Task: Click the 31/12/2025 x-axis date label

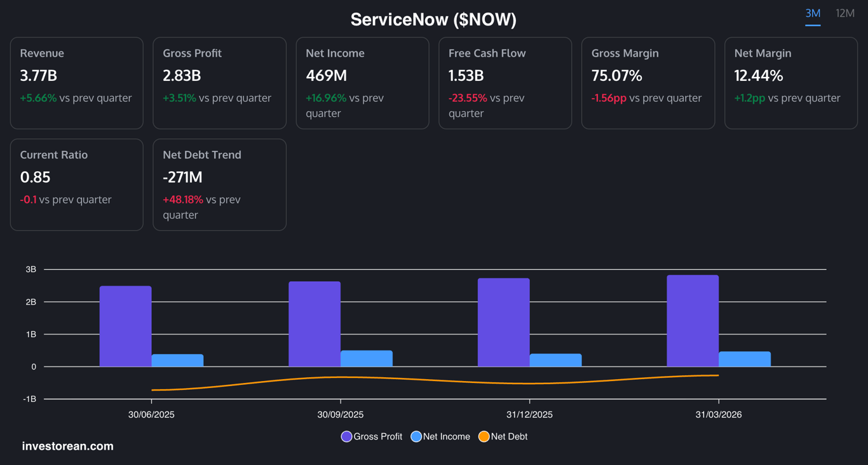Action: [529, 415]
